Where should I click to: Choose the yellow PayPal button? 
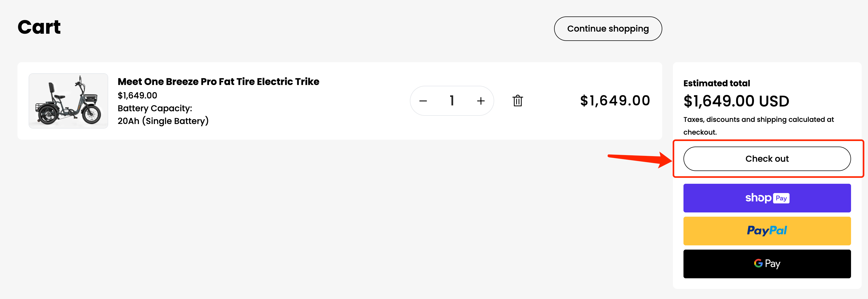pos(766,231)
